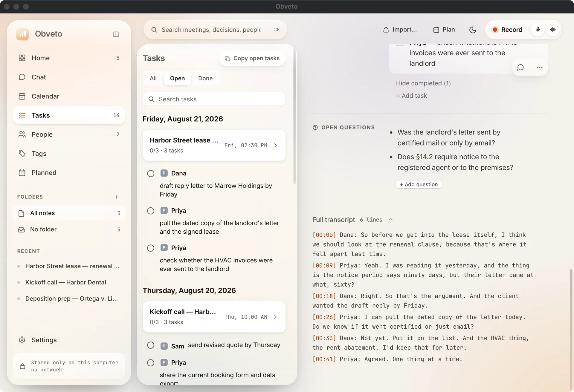Open more options ellipsis on HVAC task
Screen dimensions: 574x392
coord(539,68)
